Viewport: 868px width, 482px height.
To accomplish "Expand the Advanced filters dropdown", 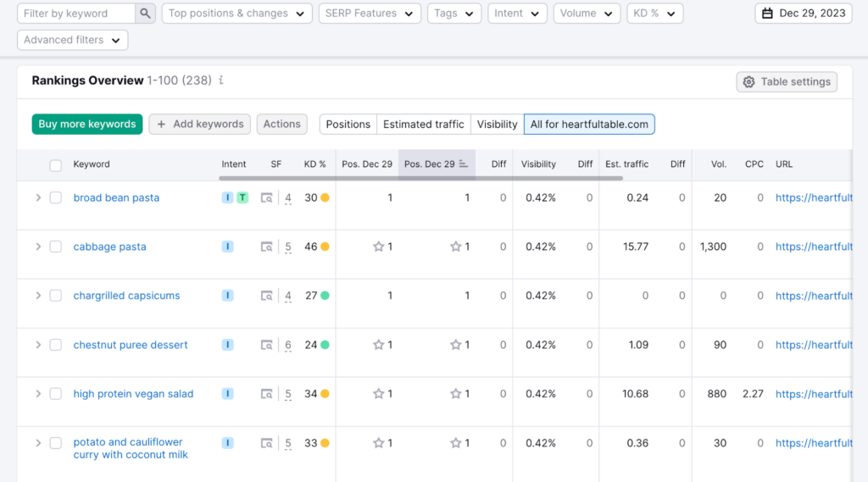I will [73, 40].
